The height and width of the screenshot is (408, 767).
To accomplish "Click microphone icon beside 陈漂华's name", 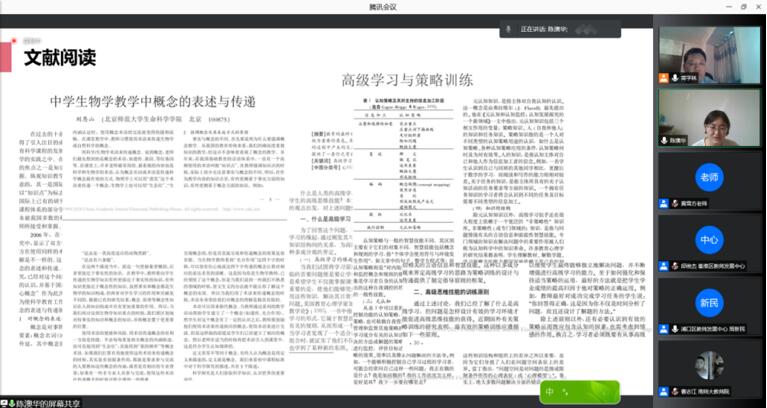I will coord(663,141).
